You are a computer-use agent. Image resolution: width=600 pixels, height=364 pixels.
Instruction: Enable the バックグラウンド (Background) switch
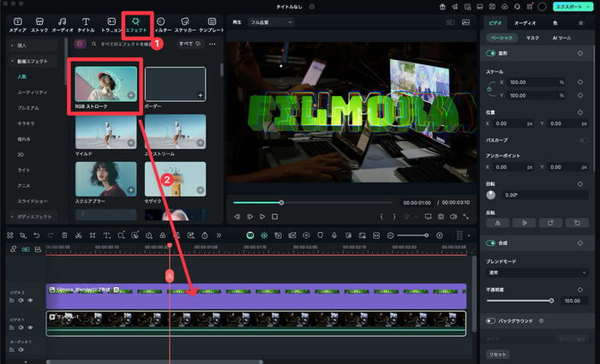(x=491, y=321)
